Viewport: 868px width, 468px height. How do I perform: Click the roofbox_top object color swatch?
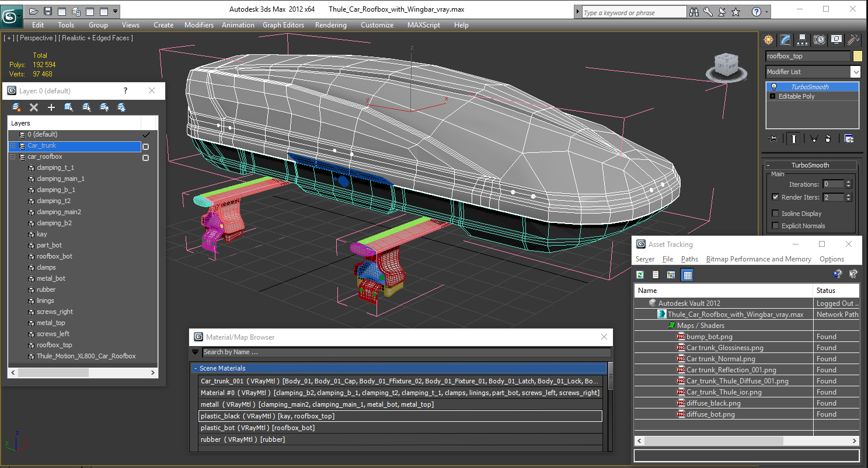coord(857,56)
